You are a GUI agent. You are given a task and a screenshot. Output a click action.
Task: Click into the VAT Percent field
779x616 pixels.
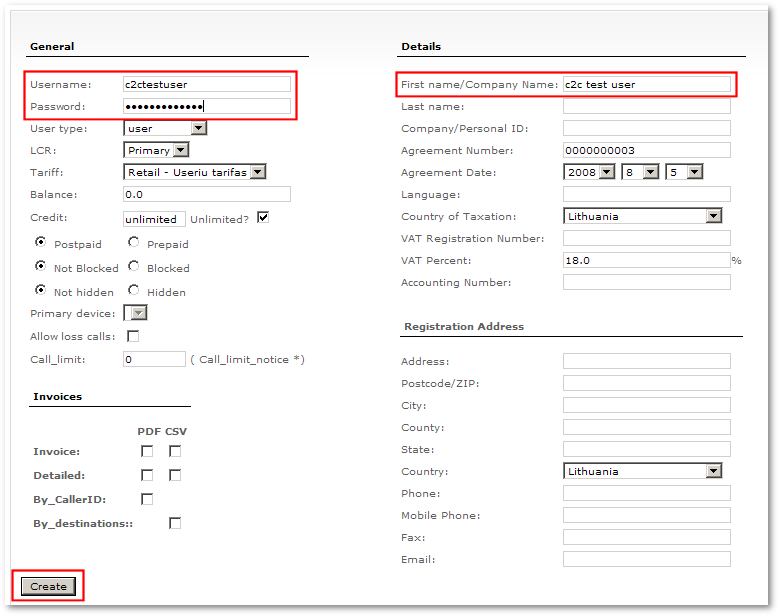(x=646, y=260)
